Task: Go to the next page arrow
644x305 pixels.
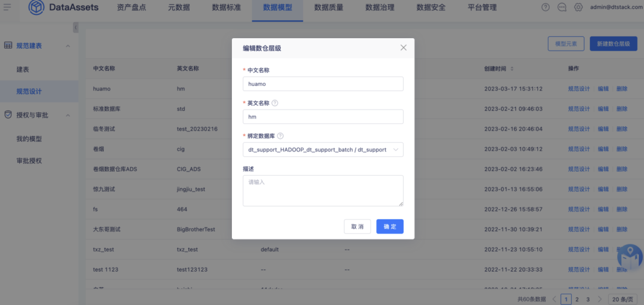Action: [x=600, y=299]
